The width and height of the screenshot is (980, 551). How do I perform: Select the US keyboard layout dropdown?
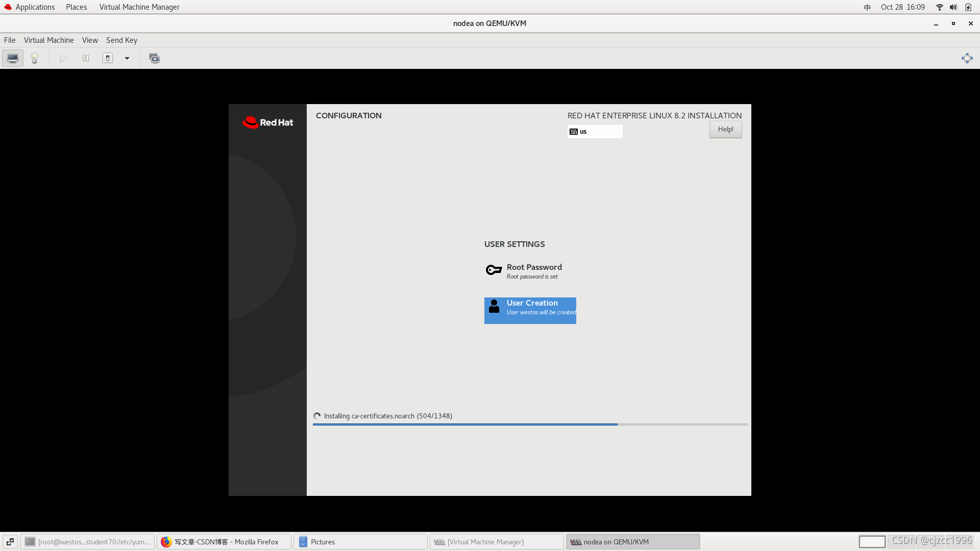(595, 131)
